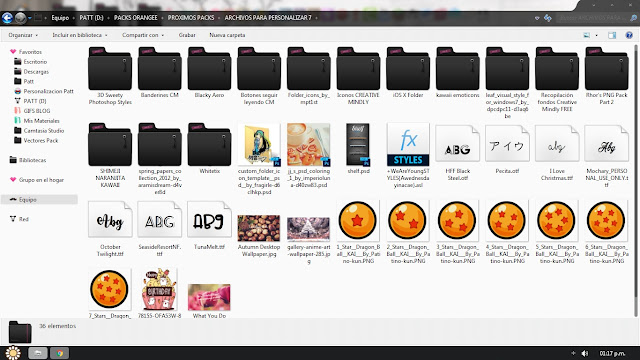Open GIFS BLOG in the sidebar
The width and height of the screenshot is (640, 360).
point(37,111)
